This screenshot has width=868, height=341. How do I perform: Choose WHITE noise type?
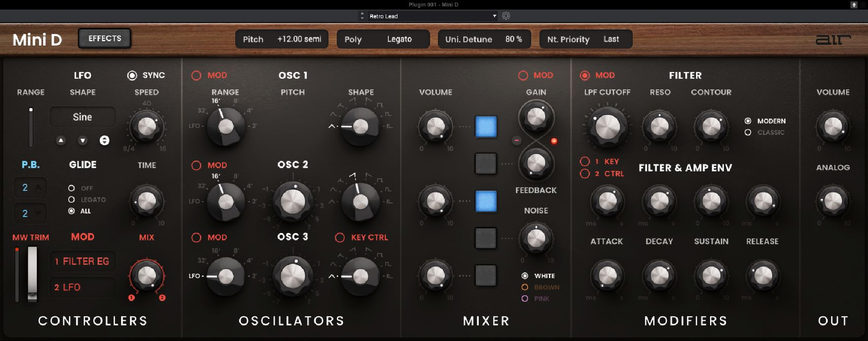pyautogui.click(x=525, y=276)
